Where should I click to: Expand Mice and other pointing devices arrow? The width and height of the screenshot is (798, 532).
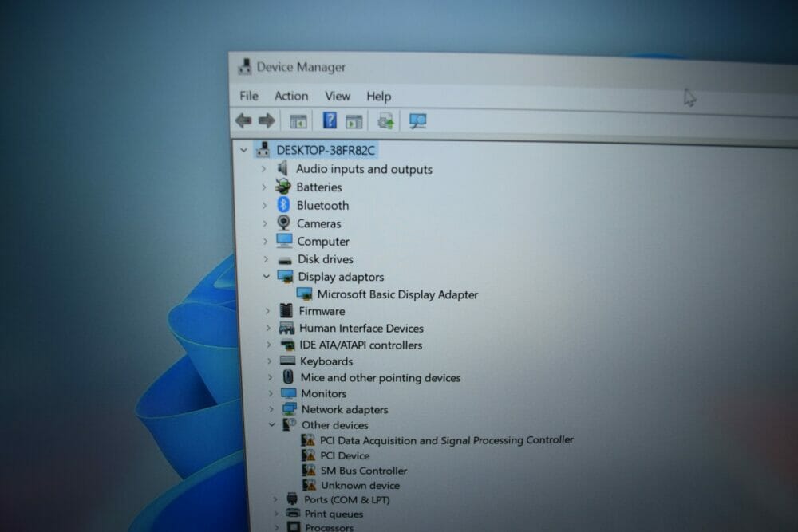click(271, 377)
